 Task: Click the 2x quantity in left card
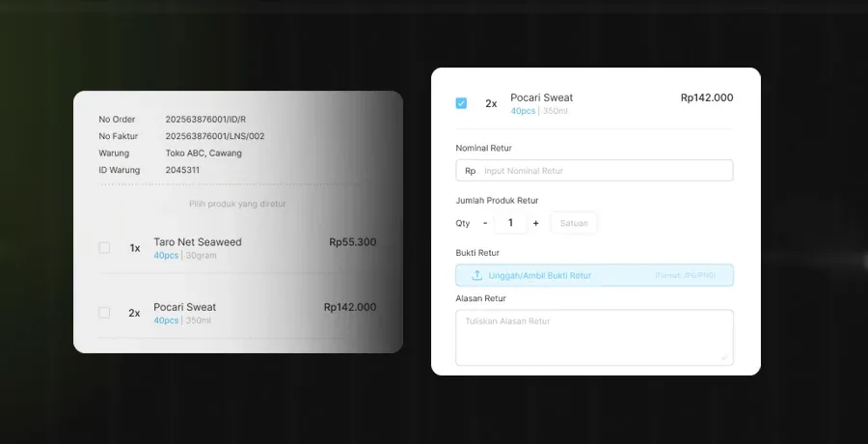coord(134,313)
